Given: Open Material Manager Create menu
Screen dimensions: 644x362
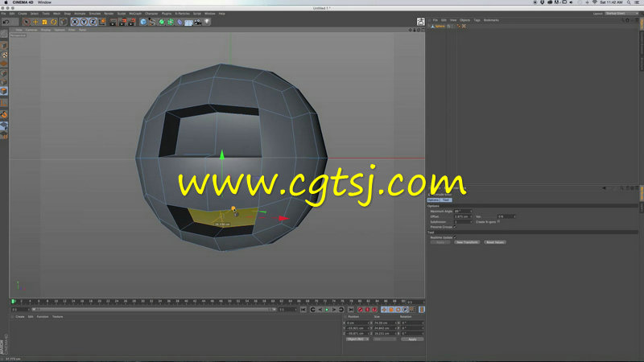Looking at the screenshot, I should pos(19,317).
